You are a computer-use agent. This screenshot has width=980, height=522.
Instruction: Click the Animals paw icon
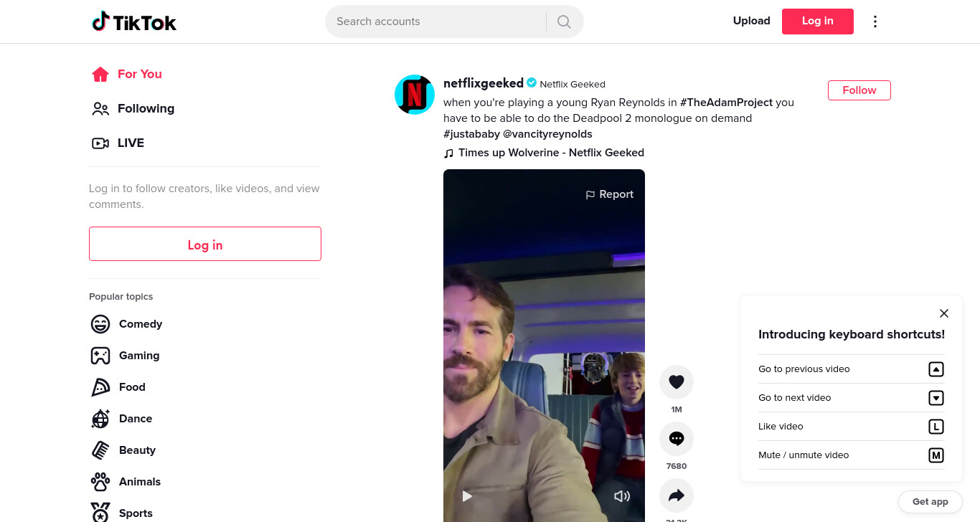(100, 482)
